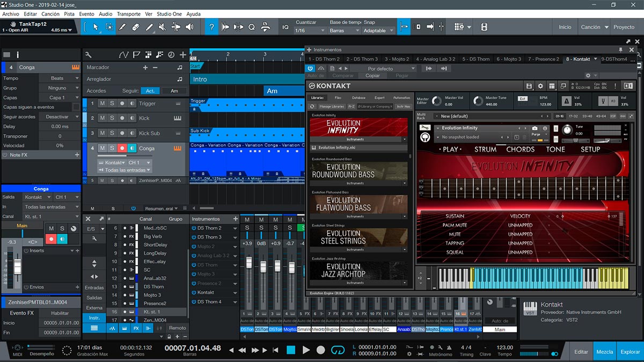Open the Ayuda menu
This screenshot has height=362, width=644.
pyautogui.click(x=193, y=14)
